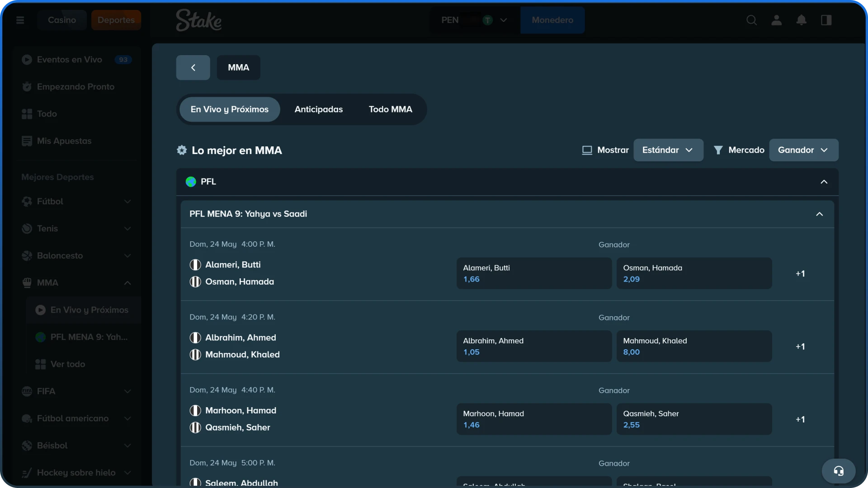Open PFL MENA 9 sidebar entry
This screenshot has width=868, height=488.
84,337
